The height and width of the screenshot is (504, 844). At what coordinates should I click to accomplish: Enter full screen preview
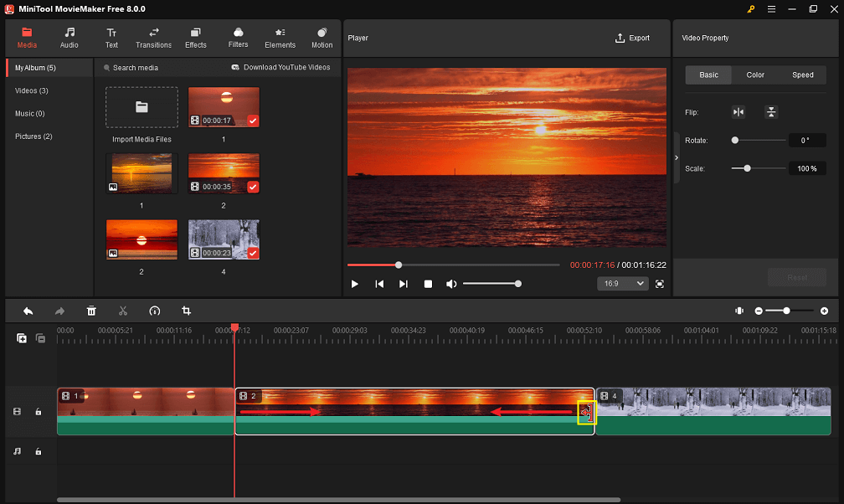(x=660, y=284)
